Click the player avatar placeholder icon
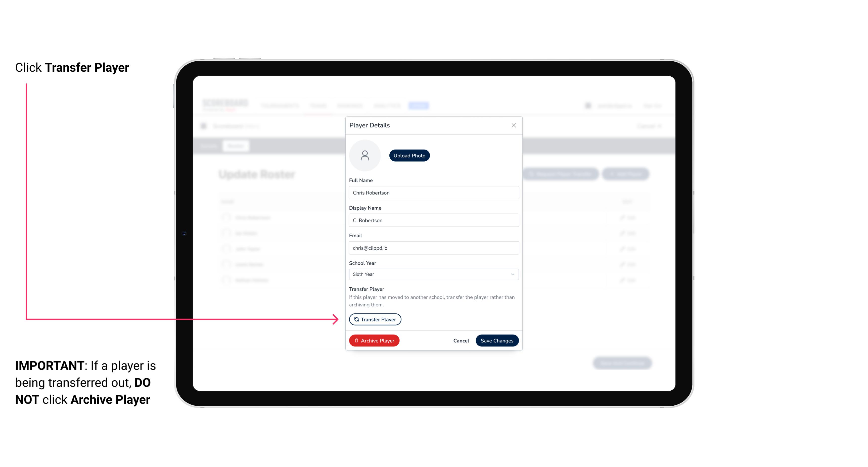This screenshot has height=467, width=868. pos(365,155)
